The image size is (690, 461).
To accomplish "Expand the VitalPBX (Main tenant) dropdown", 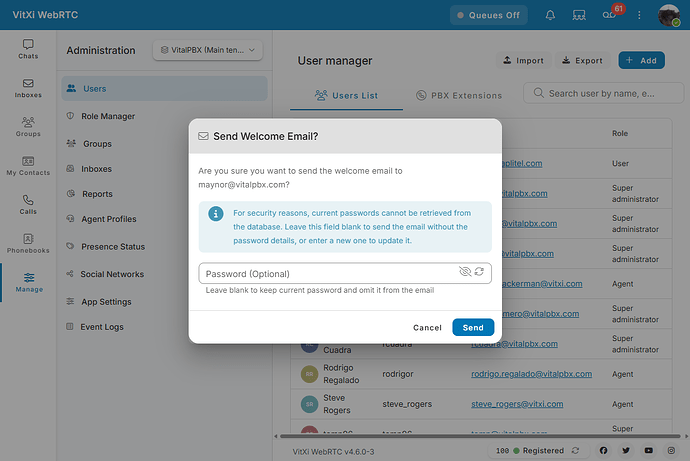I will [x=207, y=50].
